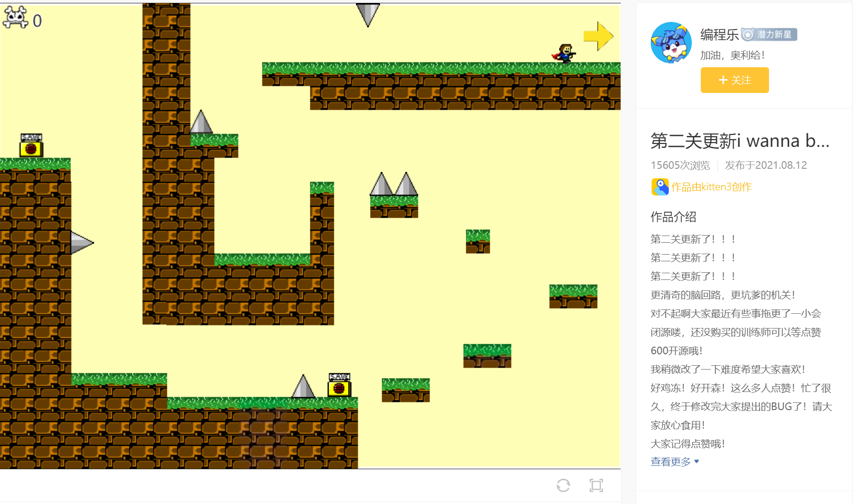
Task: Click the skull death counter icon
Action: pyautogui.click(x=15, y=18)
